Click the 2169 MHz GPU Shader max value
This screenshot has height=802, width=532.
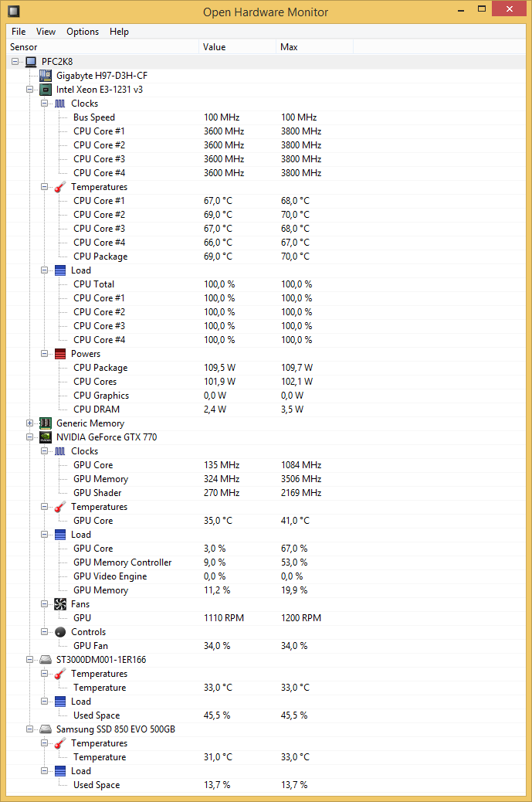[301, 492]
